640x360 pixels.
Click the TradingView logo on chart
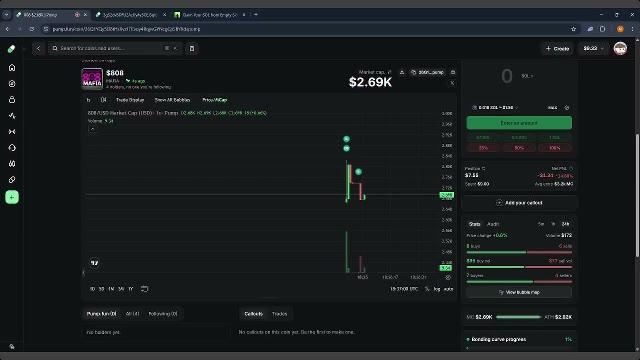point(95,263)
